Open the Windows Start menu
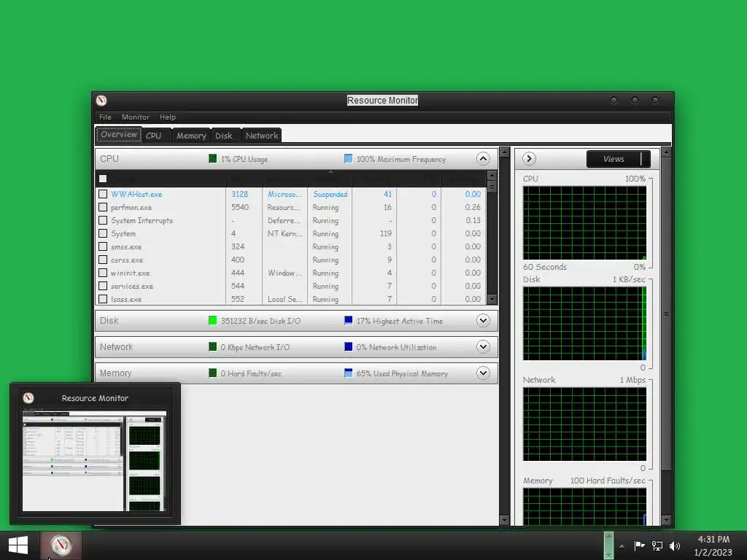The width and height of the screenshot is (747, 560). coord(18,545)
